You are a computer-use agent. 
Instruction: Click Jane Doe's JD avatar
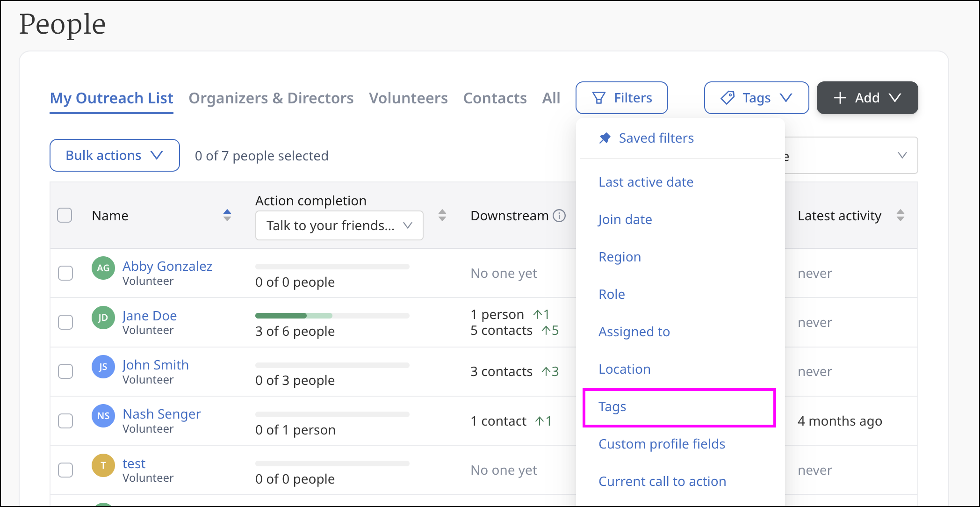[103, 318]
